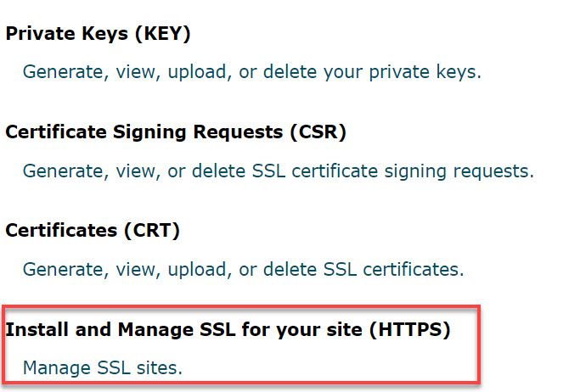Open the SSL certificate signing requests link
The height and width of the screenshot is (392, 569).
coord(278,171)
